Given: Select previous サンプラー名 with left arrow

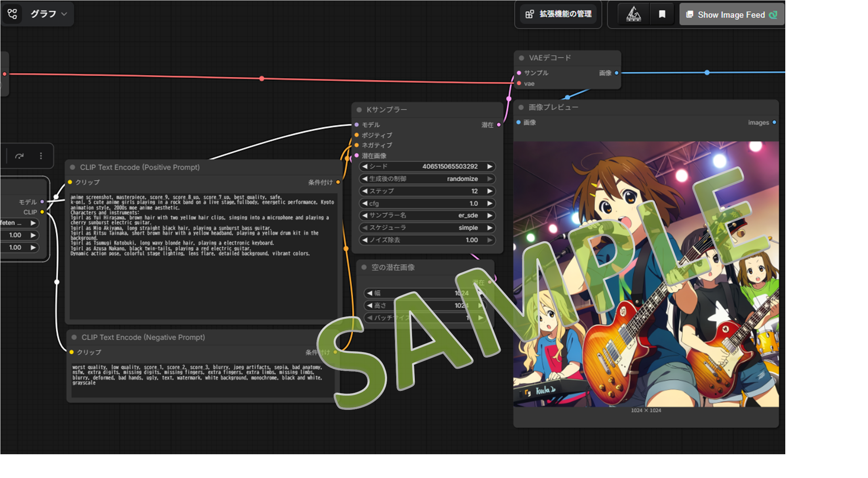Looking at the screenshot, I should click(365, 216).
